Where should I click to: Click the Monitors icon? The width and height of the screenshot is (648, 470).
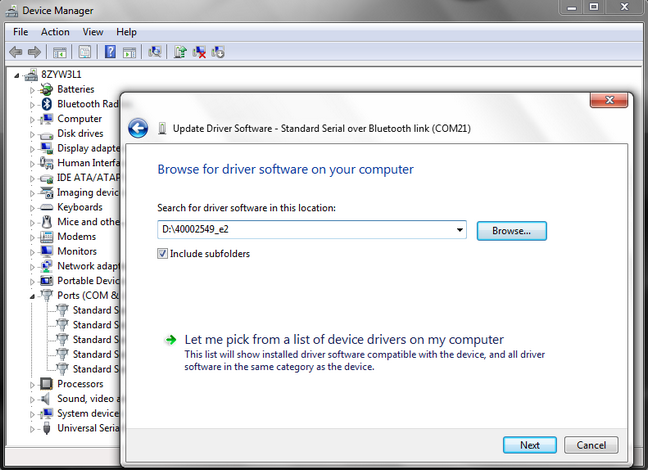pyautogui.click(x=46, y=251)
